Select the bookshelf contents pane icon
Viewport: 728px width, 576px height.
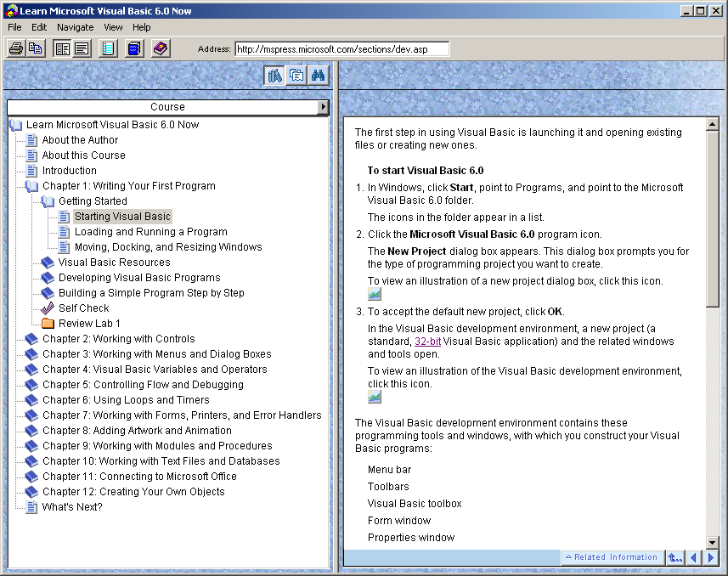[274, 76]
